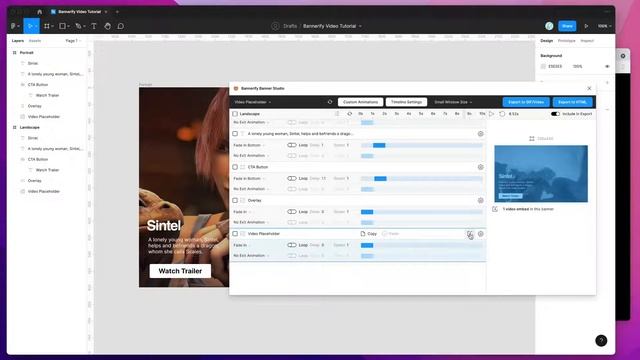Select the Text tool
The image size is (640, 360).
tap(94, 26)
